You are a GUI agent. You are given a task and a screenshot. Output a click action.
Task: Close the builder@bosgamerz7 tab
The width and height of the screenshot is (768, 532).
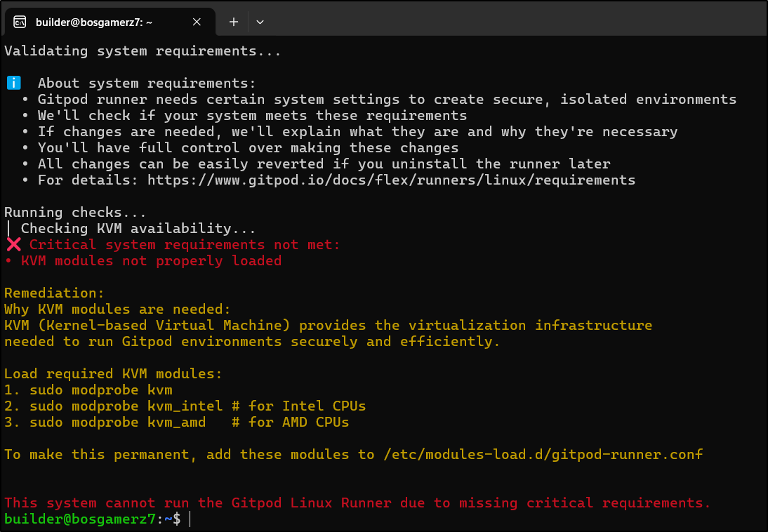197,22
